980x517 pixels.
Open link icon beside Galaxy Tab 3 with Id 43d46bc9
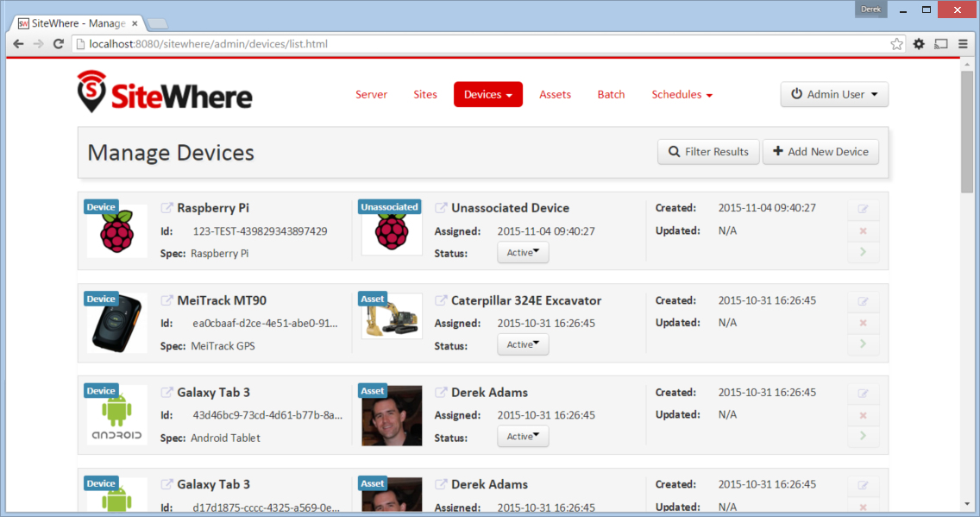click(x=166, y=393)
